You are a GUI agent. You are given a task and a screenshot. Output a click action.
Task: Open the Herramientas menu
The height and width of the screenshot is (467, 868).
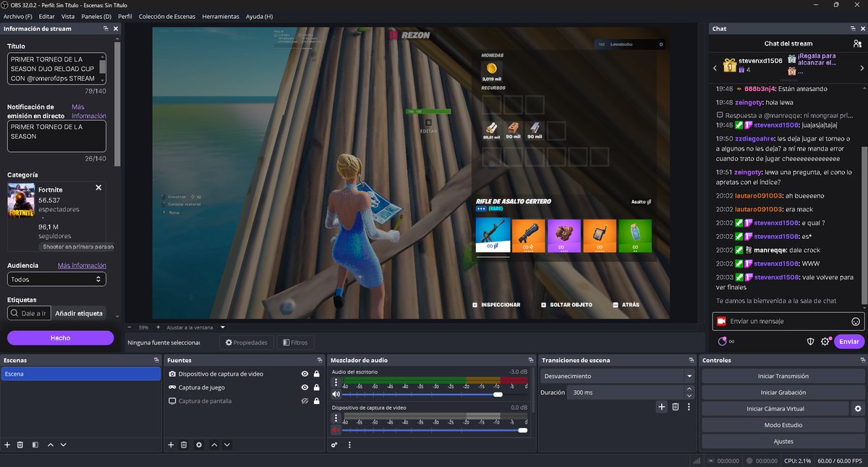point(221,16)
